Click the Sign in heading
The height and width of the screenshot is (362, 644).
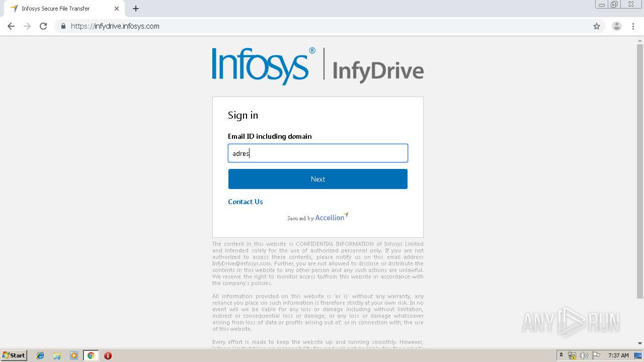click(x=243, y=115)
